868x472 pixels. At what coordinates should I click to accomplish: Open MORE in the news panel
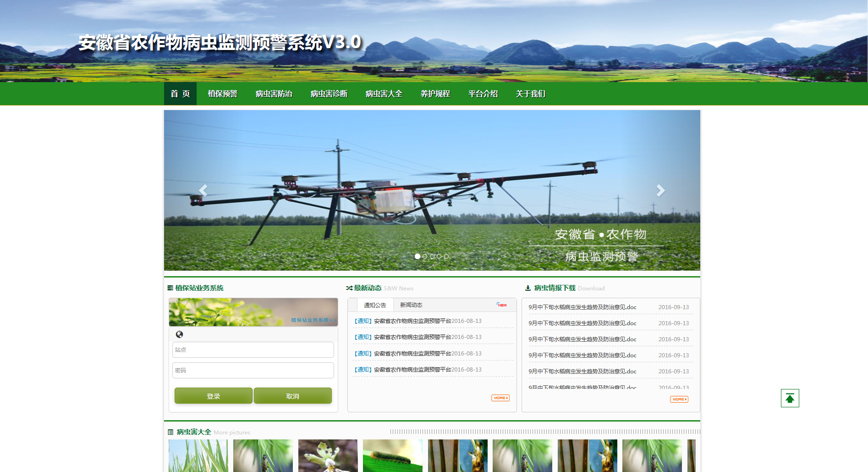pos(500,398)
